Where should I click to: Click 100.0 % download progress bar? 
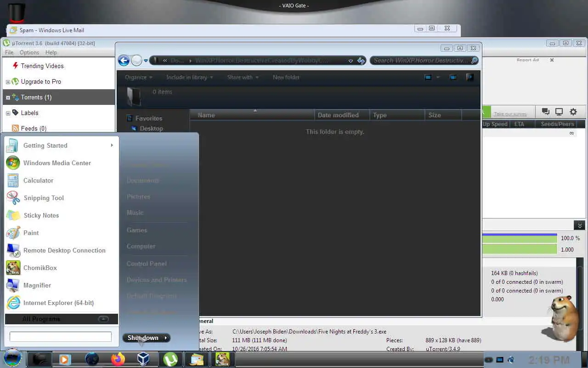click(520, 238)
